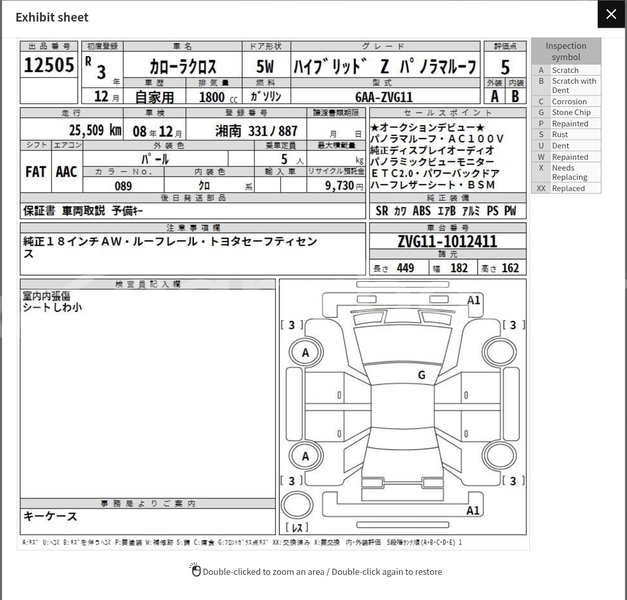
Task: Select the Replaced XX legend row
Action: click(x=566, y=188)
